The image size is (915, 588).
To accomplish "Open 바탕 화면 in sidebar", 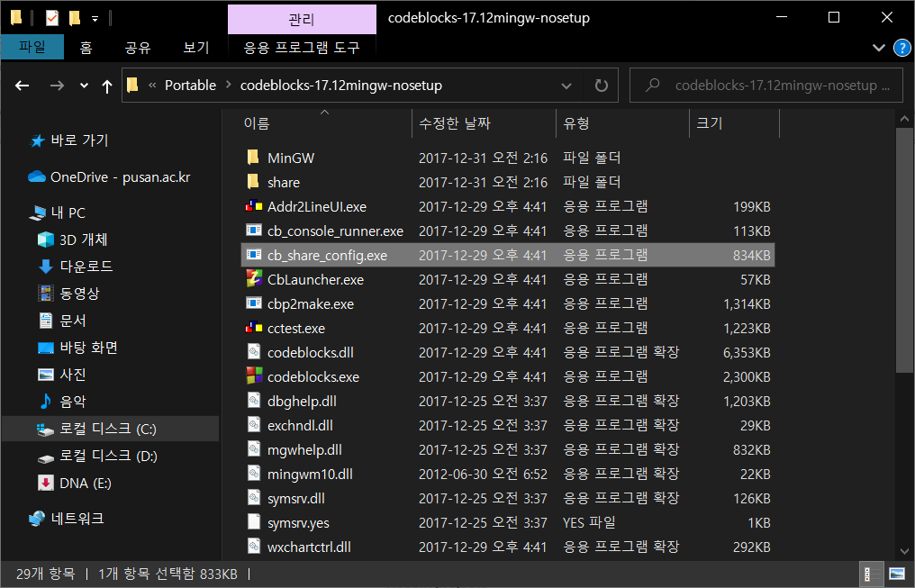I will point(77,348).
